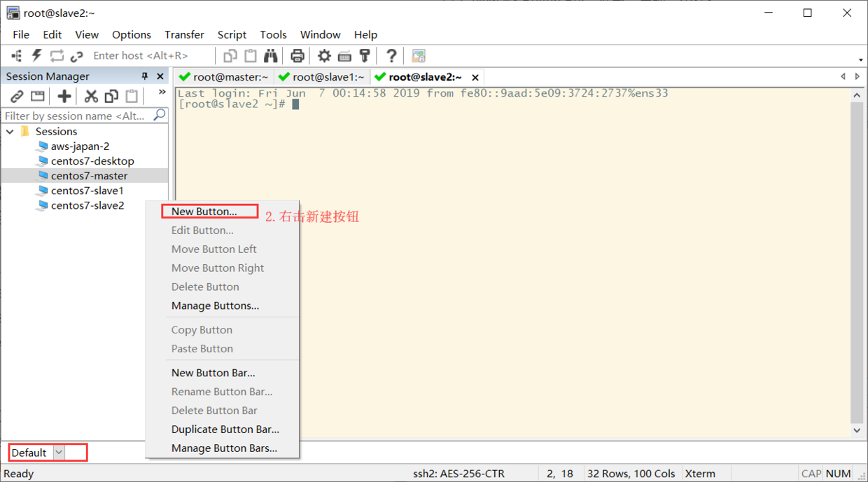Choose New Button... in context menu
Image resolution: width=868 pixels, height=482 pixels.
(x=204, y=212)
